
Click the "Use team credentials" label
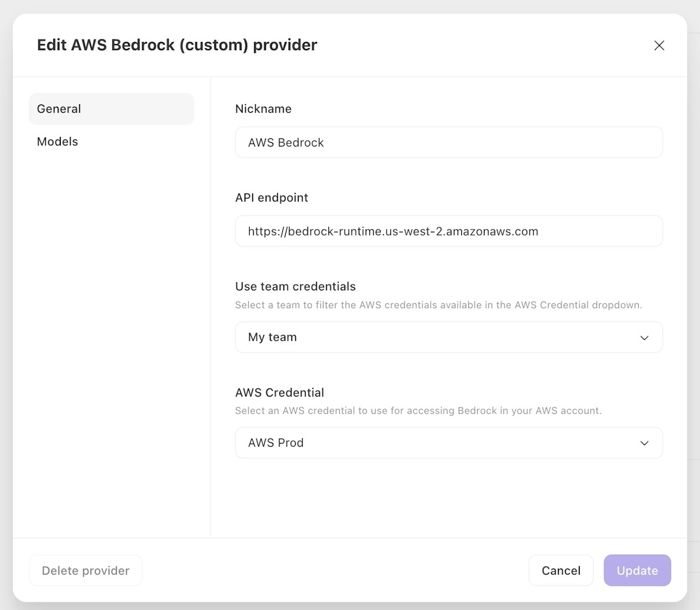pyautogui.click(x=295, y=287)
